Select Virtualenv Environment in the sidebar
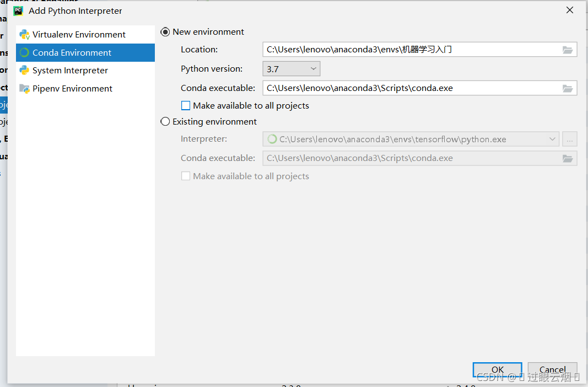Screen dimensions: 588x387 [x=85, y=35]
